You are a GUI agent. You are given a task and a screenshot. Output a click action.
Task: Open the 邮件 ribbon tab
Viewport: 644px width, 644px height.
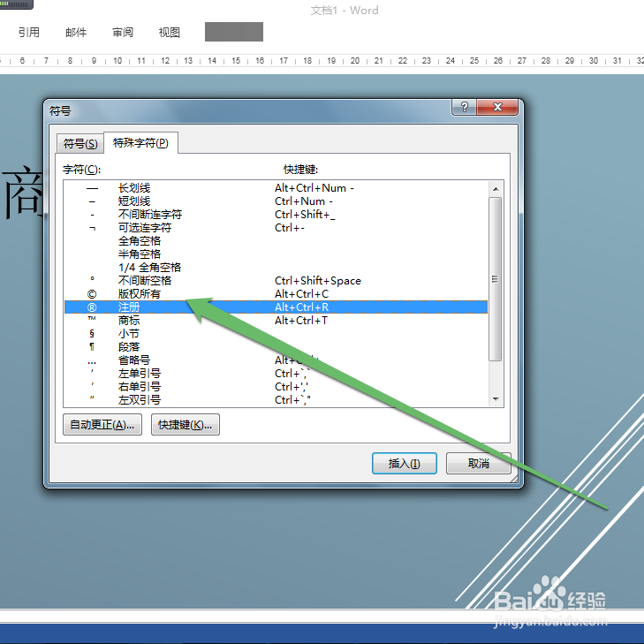[x=76, y=33]
